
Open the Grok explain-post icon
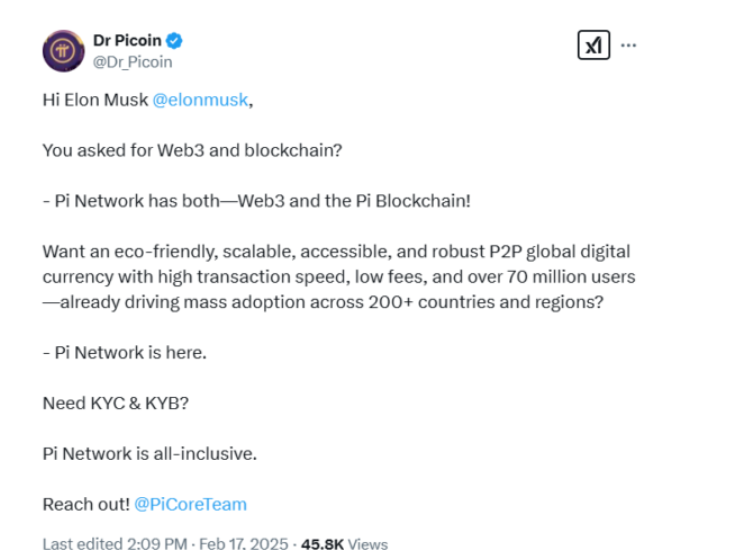(x=593, y=45)
